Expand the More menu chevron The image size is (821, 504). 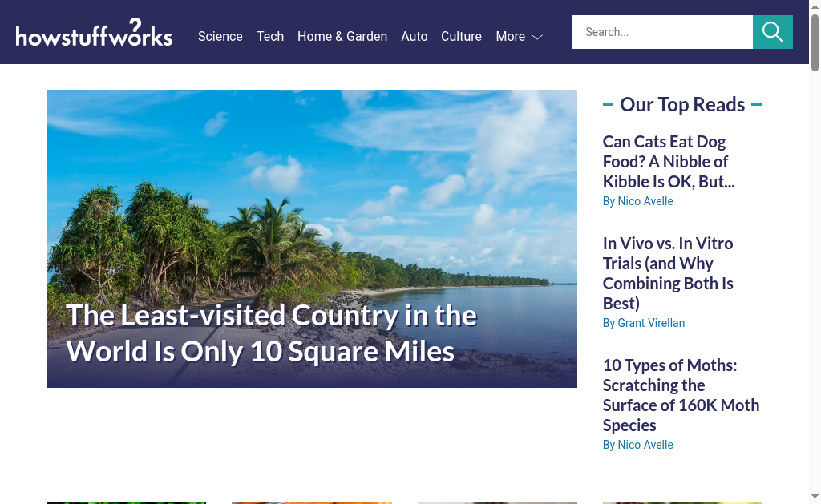pyautogui.click(x=537, y=37)
